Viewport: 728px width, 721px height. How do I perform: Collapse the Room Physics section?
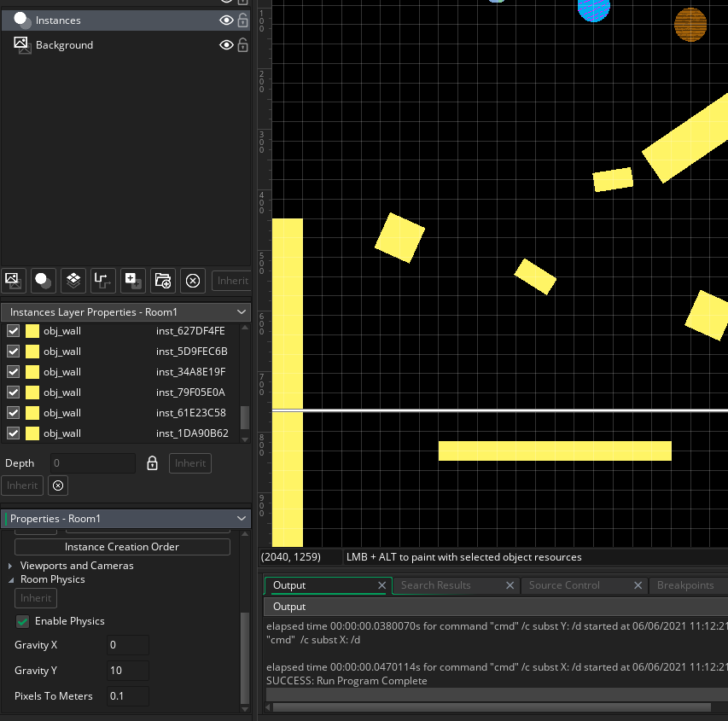pos(11,580)
